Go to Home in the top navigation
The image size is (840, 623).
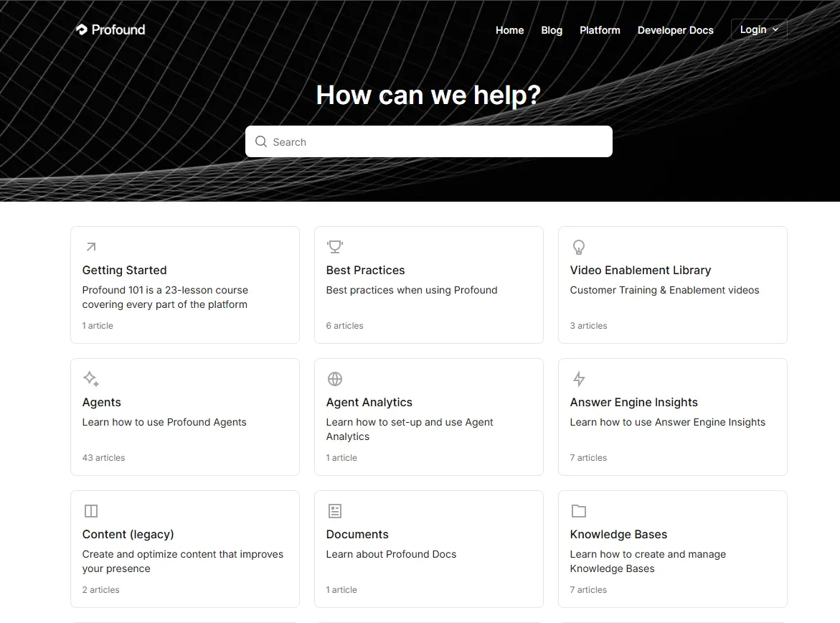[509, 30]
